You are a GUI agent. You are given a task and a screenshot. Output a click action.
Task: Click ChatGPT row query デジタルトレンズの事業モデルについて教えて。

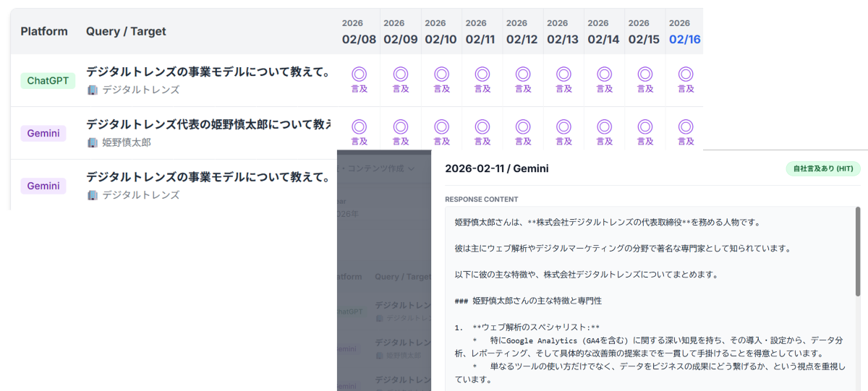209,72
